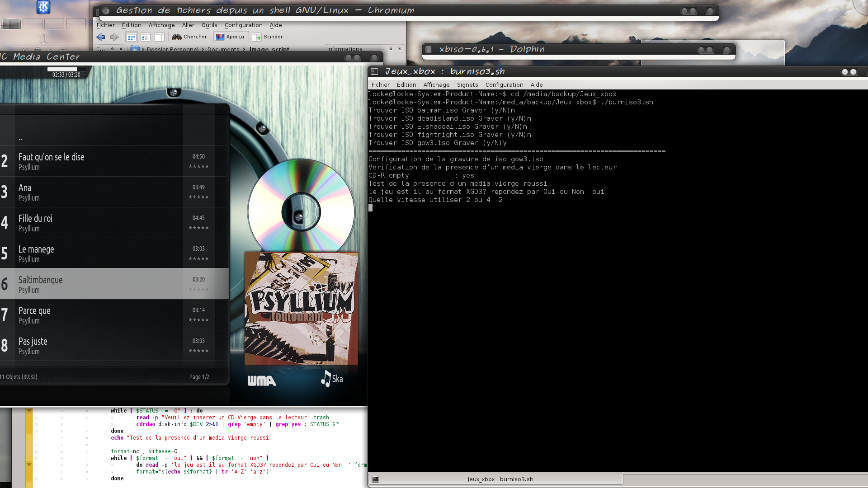Click the terminal cursor input line
The height and width of the screenshot is (488, 868).
tap(371, 208)
